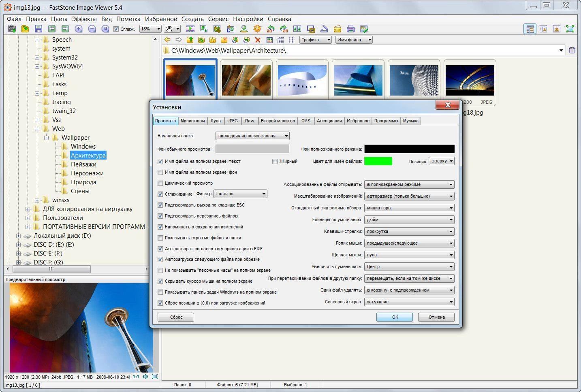The height and width of the screenshot is (392, 581).
Task: Enable Циклический просмотр checkbox
Action: click(160, 183)
